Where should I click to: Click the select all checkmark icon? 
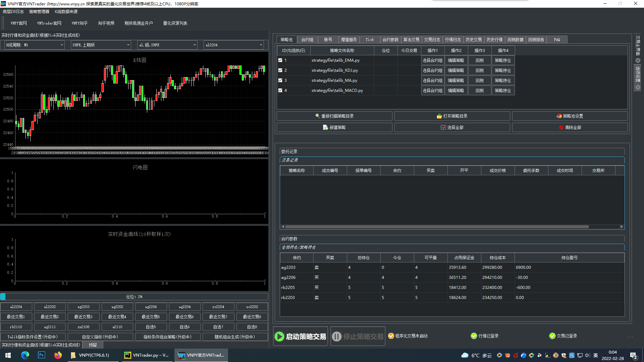443,127
